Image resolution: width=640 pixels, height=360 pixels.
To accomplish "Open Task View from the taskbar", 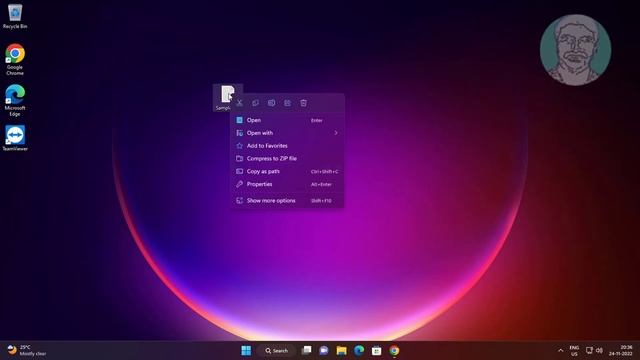I will tap(306, 351).
